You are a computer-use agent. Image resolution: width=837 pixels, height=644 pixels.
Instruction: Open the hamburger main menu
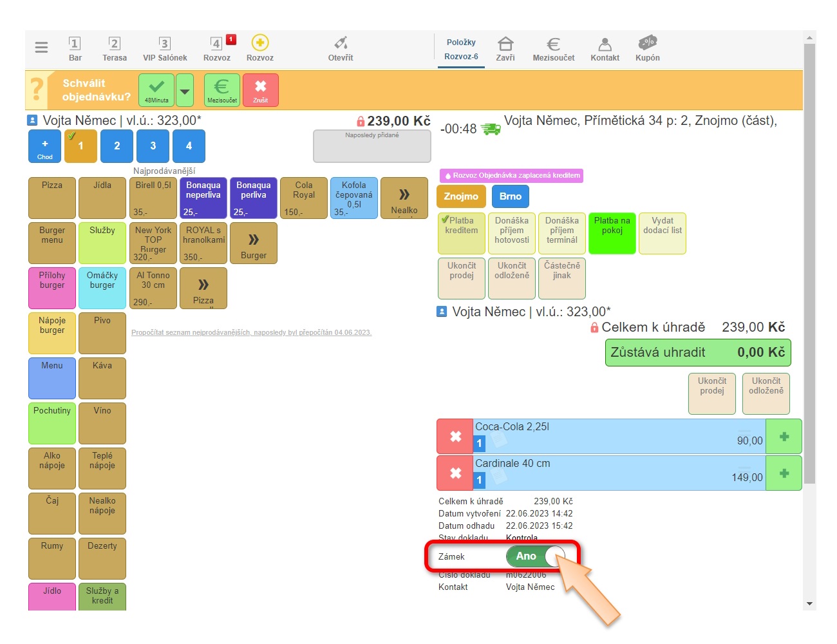click(41, 48)
